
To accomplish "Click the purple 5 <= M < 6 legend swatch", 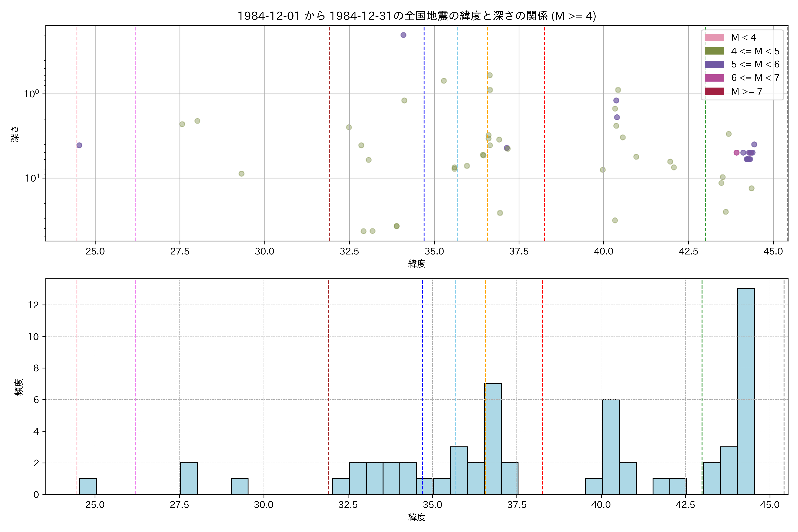I will point(714,64).
